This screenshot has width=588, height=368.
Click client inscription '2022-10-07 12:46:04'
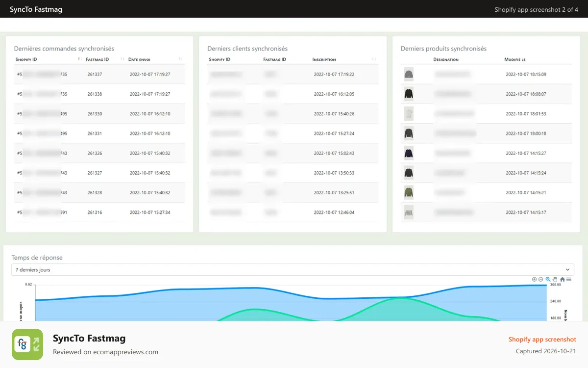click(x=334, y=212)
